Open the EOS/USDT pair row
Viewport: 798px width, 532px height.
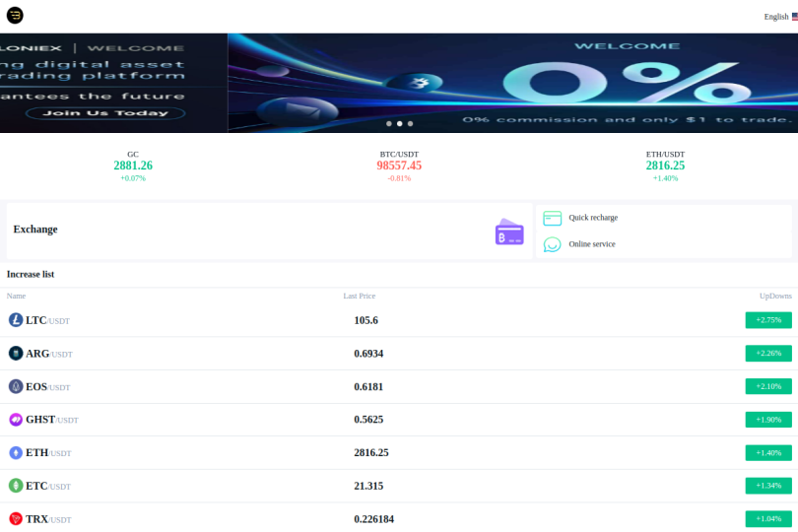pyautogui.click(x=399, y=386)
